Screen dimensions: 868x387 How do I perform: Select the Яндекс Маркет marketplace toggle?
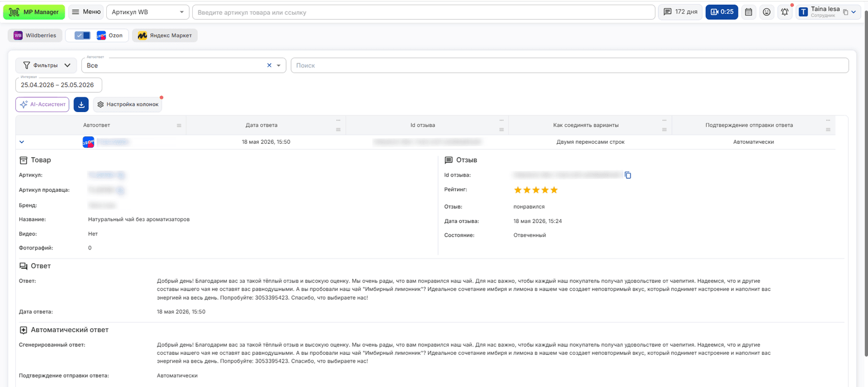(x=165, y=35)
